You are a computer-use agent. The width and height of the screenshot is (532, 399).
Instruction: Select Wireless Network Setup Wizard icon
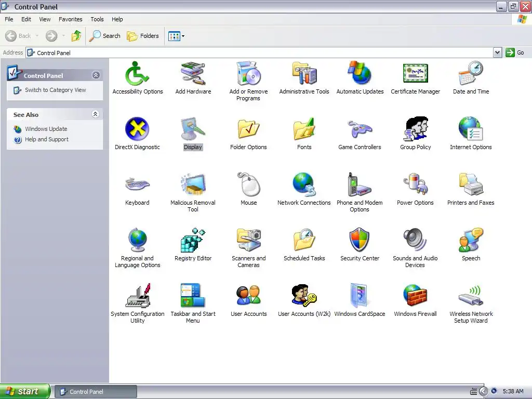(471, 296)
